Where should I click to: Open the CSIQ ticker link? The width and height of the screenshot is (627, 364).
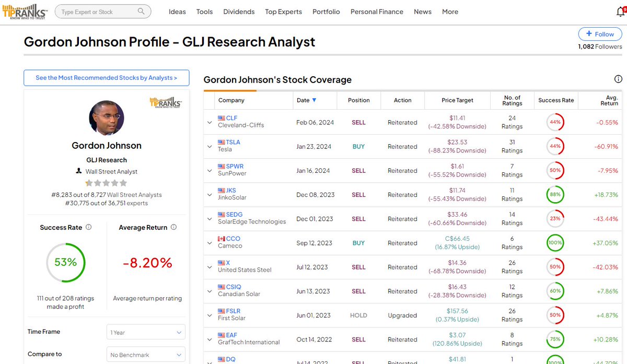coord(234,287)
